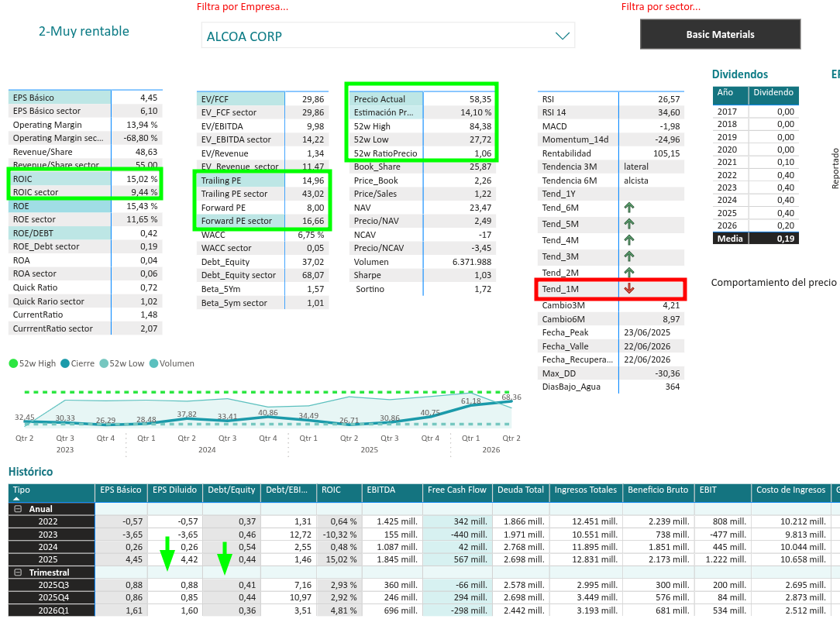Click the green up arrow in Tend_2M
Image resolution: width=840 pixels, height=643 pixels.
pos(629,272)
